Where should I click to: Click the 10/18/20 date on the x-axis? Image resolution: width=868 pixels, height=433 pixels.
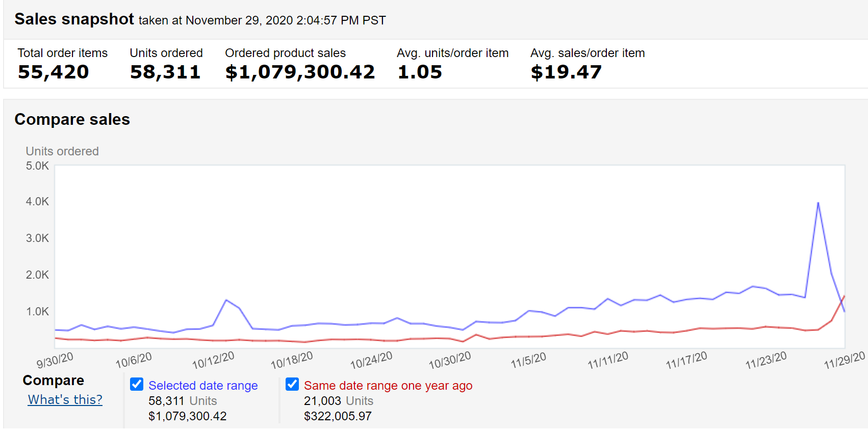292,361
